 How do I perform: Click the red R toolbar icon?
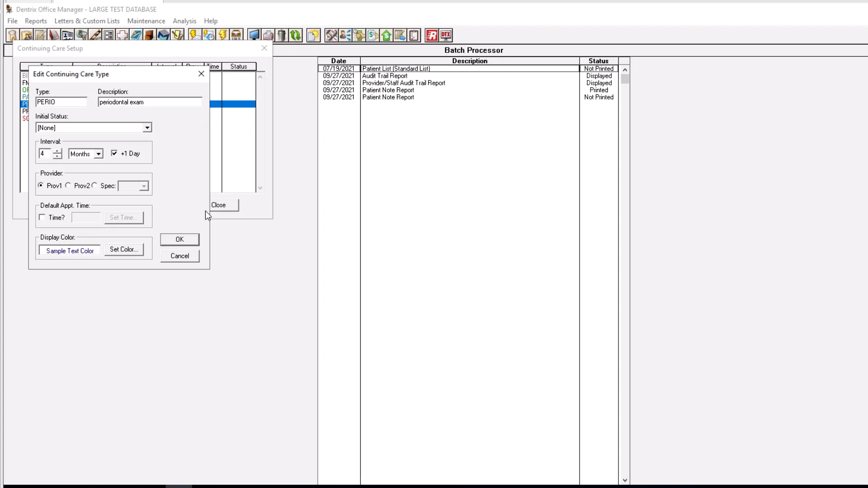432,35
